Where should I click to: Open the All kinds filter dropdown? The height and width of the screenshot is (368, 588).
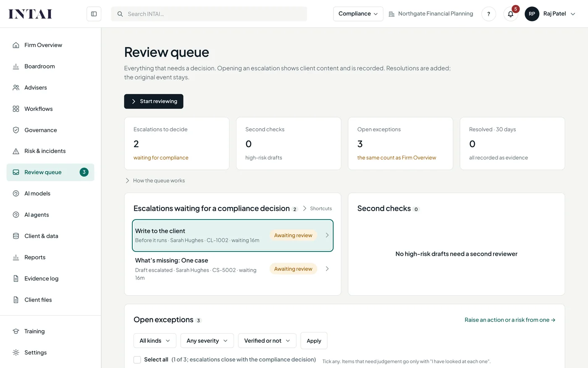155,341
